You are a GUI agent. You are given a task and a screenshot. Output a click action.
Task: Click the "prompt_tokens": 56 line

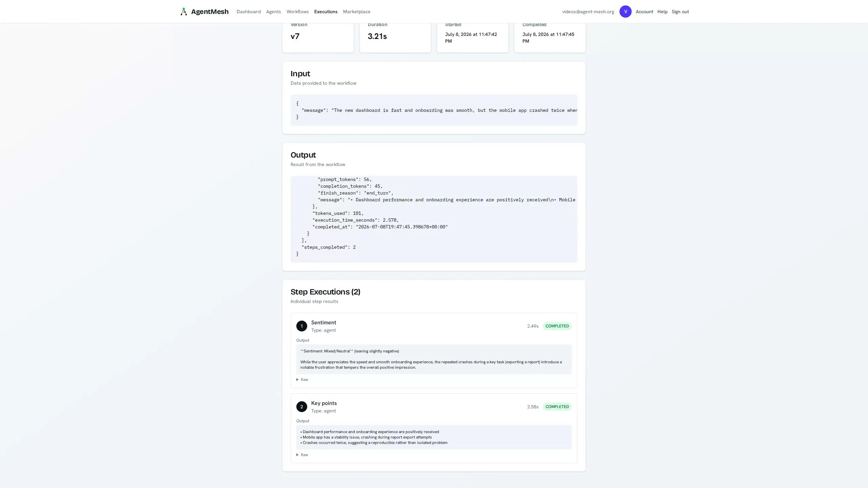pyautogui.click(x=344, y=180)
